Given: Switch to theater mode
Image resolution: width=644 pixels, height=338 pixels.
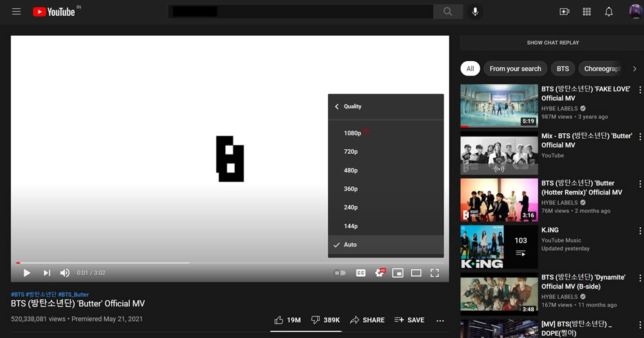Looking at the screenshot, I should pyautogui.click(x=416, y=273).
